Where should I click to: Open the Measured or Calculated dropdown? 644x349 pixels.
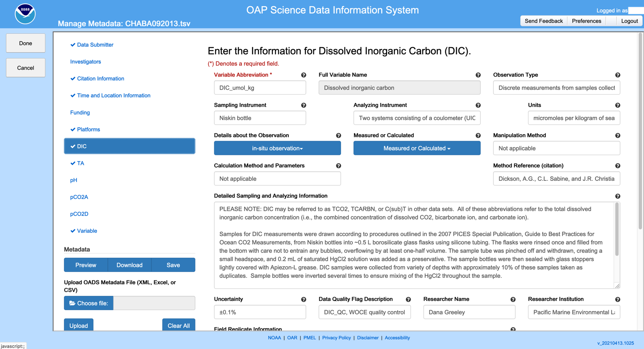417,148
